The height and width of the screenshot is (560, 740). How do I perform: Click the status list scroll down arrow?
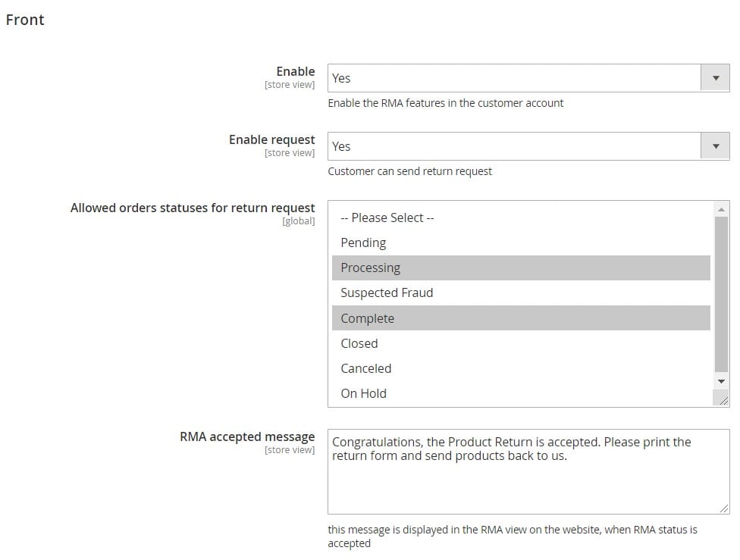point(721,381)
